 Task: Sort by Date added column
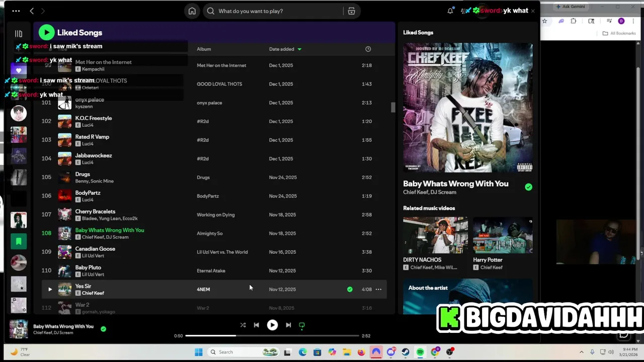(285, 49)
